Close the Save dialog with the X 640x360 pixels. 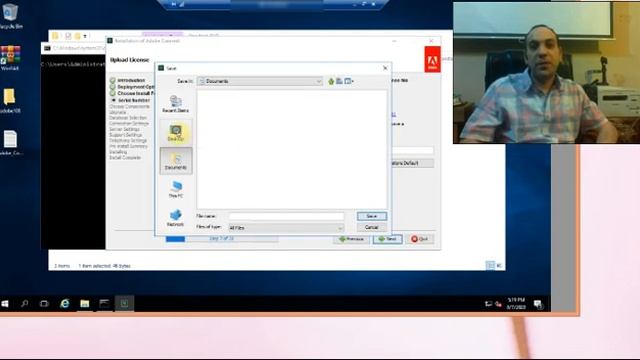(x=385, y=68)
